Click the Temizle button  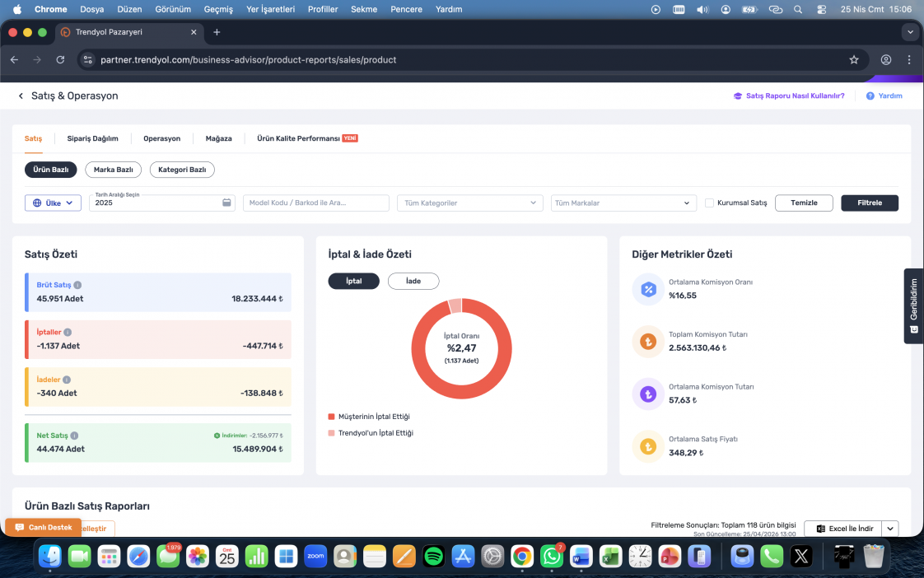click(x=804, y=203)
